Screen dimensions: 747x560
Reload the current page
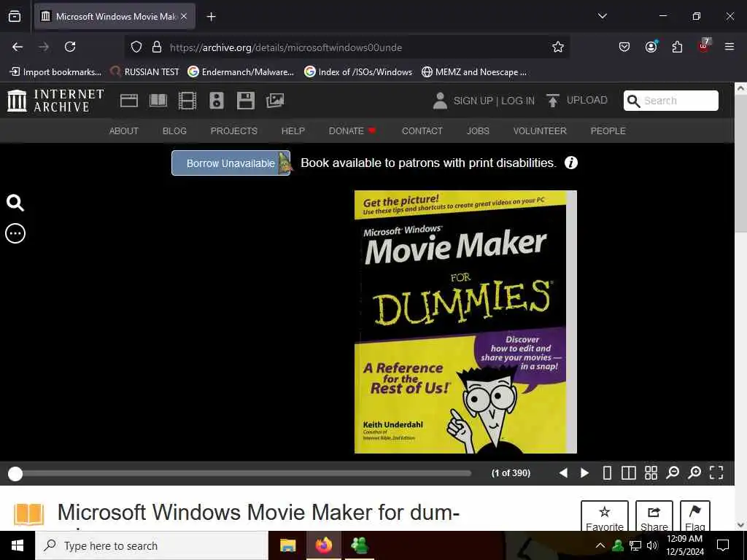tap(70, 47)
